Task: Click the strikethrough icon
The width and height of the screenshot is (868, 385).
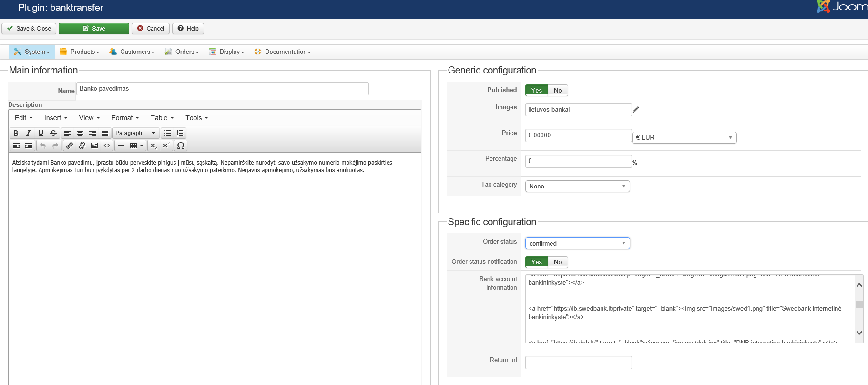Action: point(53,133)
